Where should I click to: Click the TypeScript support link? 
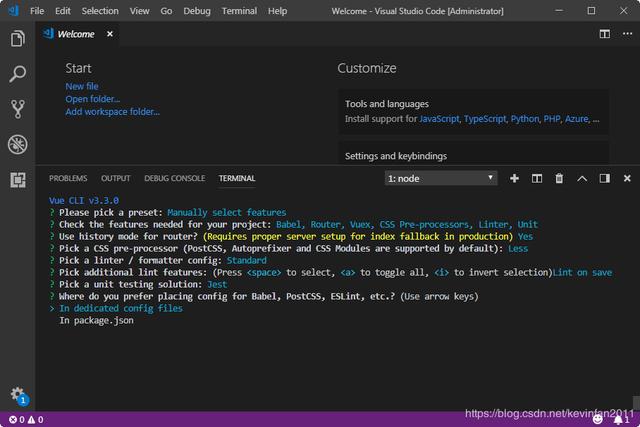(x=485, y=119)
